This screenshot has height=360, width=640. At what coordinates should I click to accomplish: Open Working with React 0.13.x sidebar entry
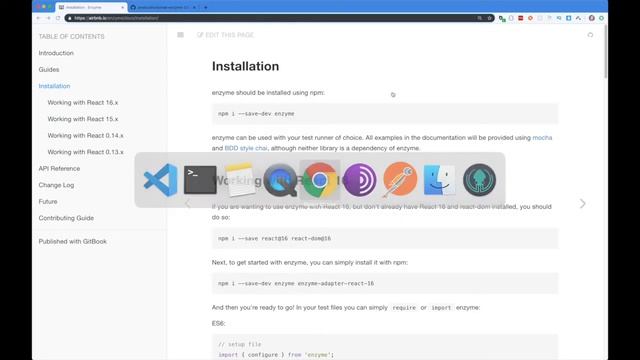pyautogui.click(x=85, y=152)
